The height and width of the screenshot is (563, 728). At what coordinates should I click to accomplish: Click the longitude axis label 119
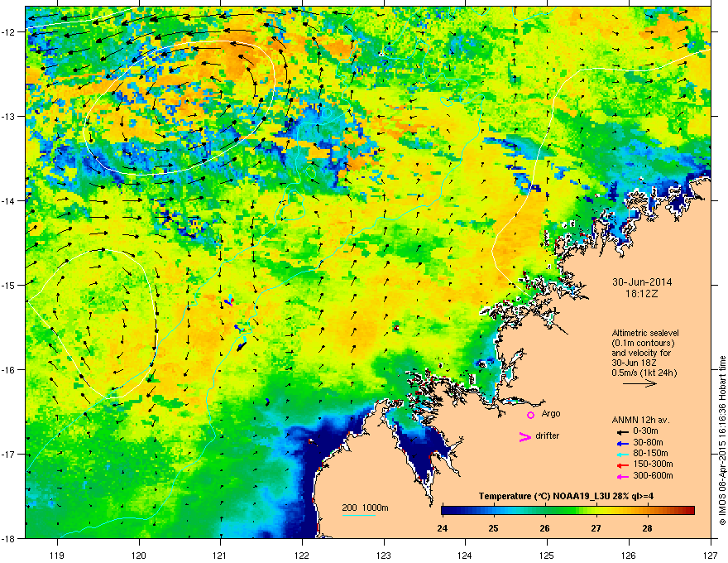[x=57, y=555]
